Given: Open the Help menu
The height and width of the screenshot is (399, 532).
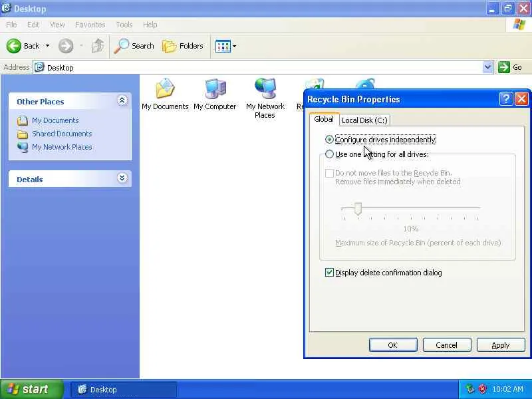Looking at the screenshot, I should [150, 25].
